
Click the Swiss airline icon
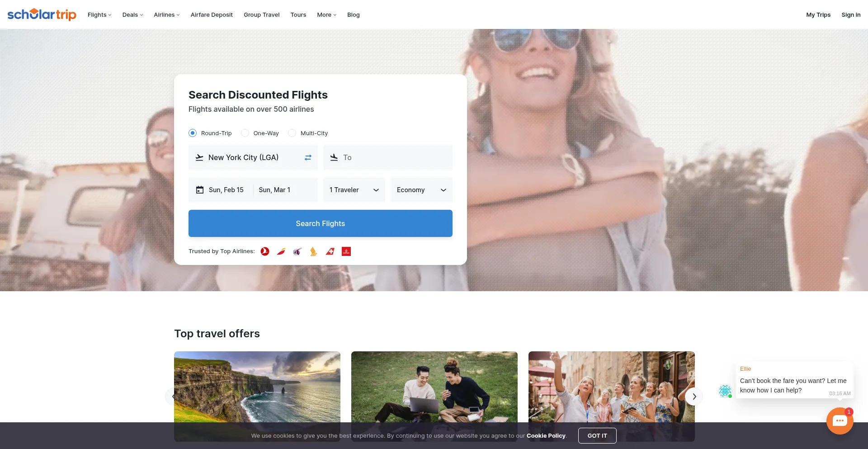point(330,251)
